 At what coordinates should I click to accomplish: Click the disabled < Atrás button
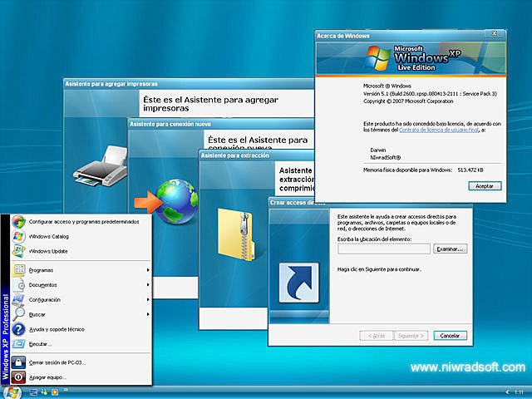[x=377, y=336]
